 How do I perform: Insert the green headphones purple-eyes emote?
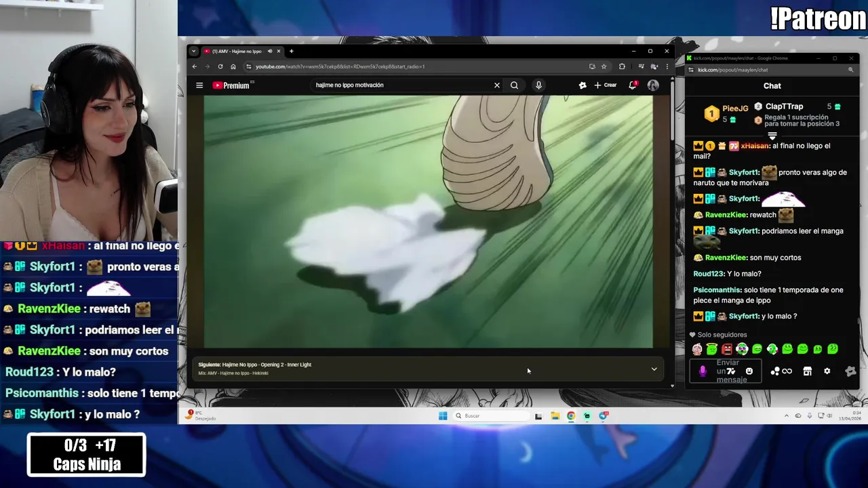tap(742, 349)
